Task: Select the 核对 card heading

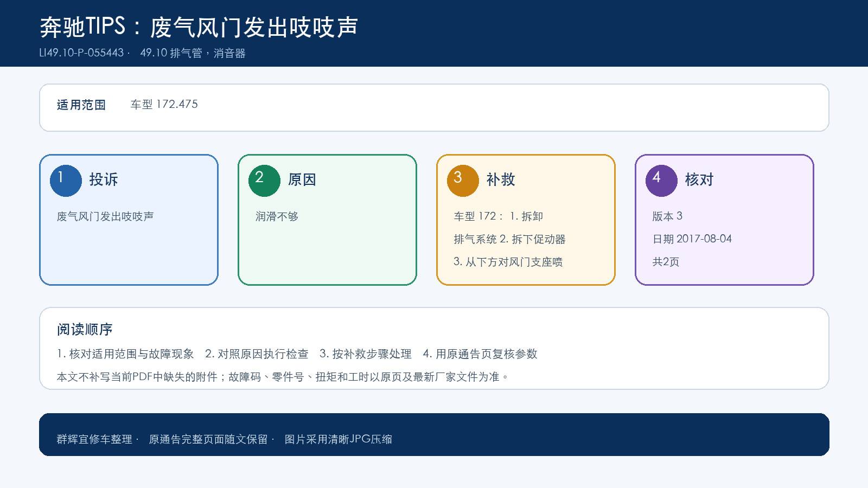Action: click(699, 179)
